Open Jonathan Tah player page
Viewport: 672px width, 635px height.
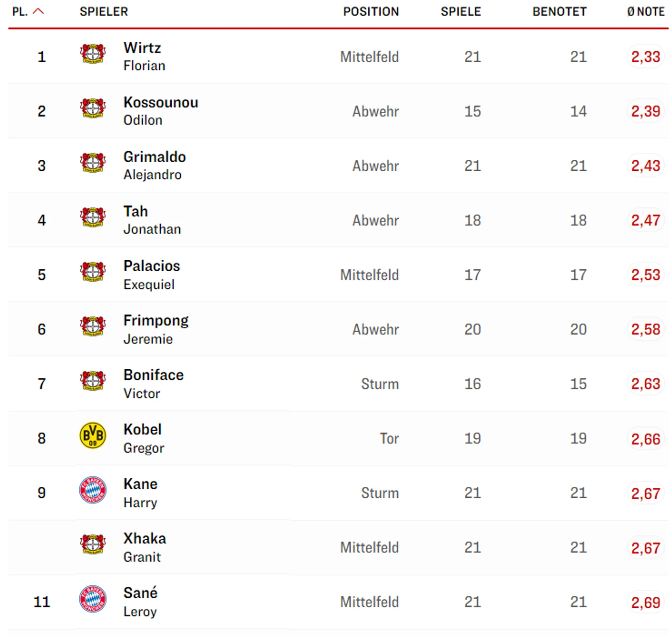152,220
